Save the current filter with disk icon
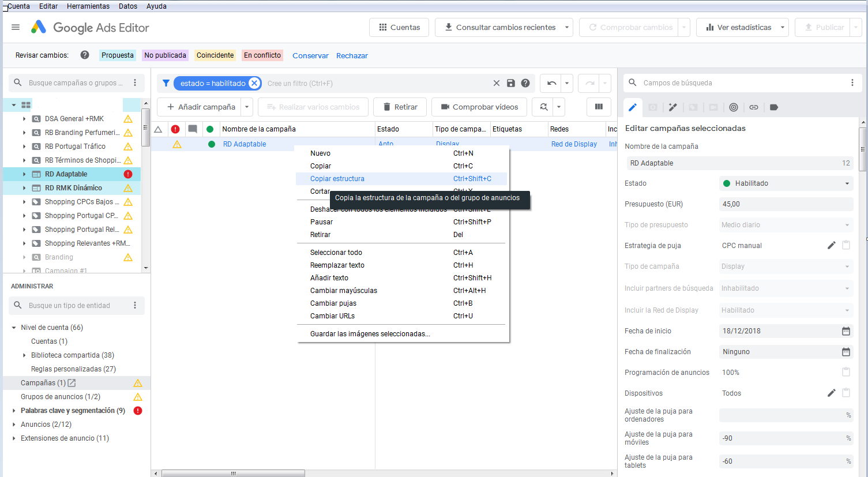Viewport: 868px width, 477px height. 511,83
